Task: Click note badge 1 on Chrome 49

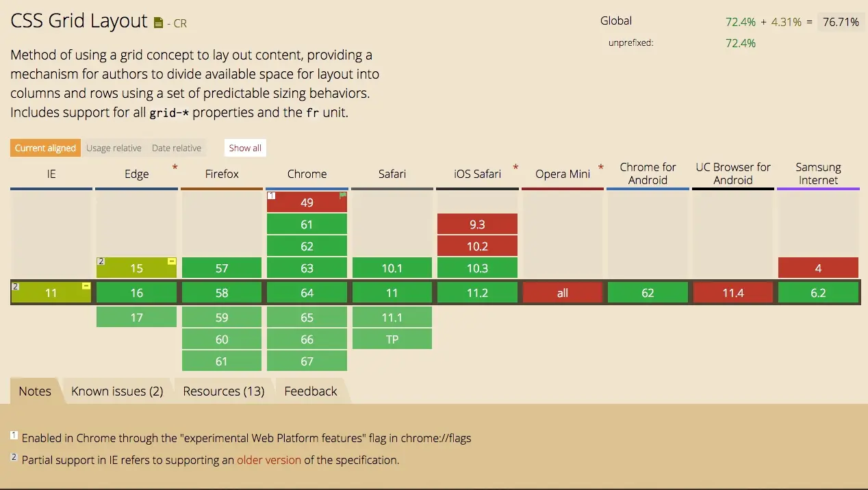Action: (x=271, y=196)
